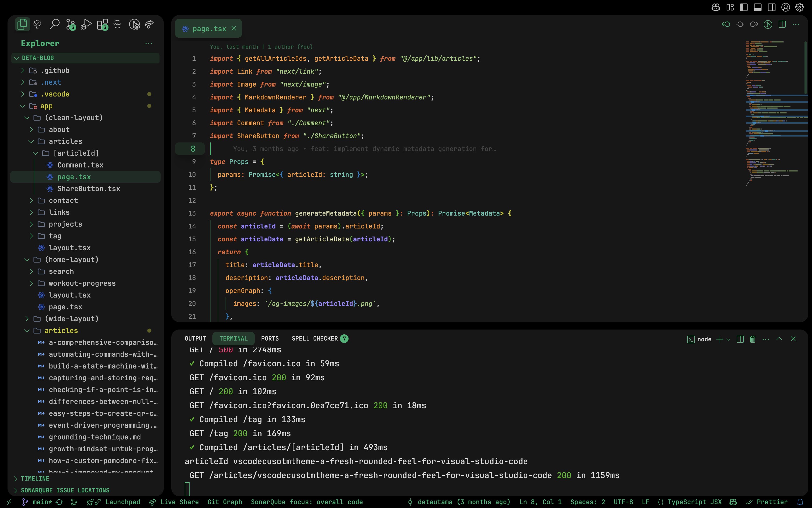Collapse the DETA-BLOG root folder
812x508 pixels.
coord(85,58)
